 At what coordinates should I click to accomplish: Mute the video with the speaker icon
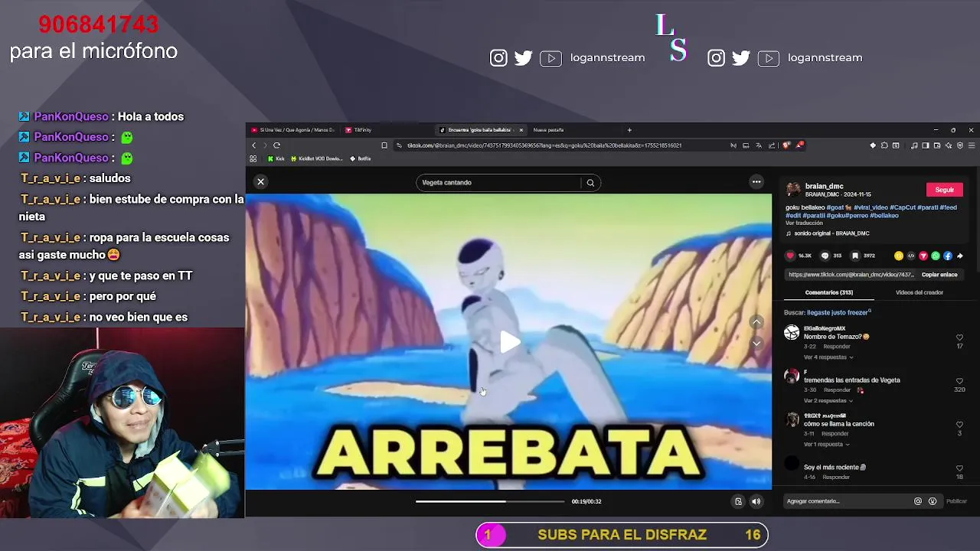click(756, 501)
